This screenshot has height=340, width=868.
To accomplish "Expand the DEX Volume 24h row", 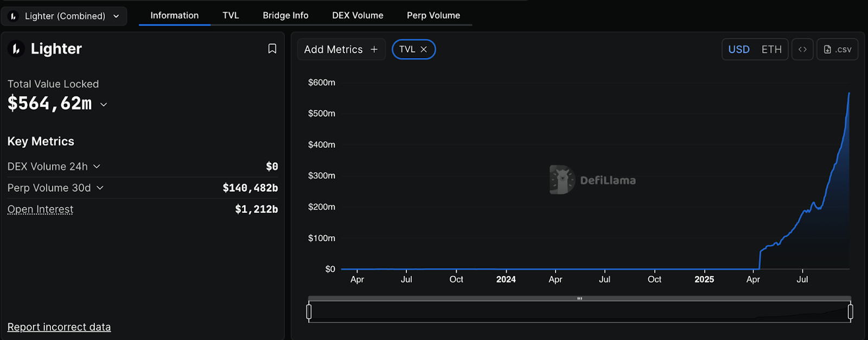I will [x=97, y=166].
